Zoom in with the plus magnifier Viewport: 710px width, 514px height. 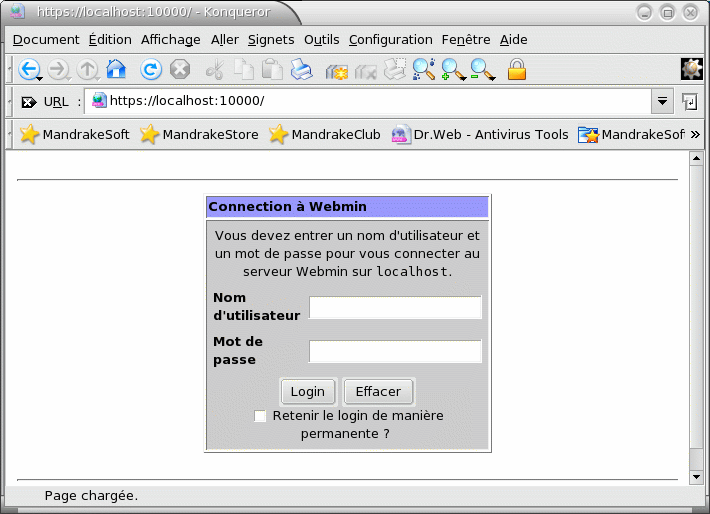[x=451, y=69]
